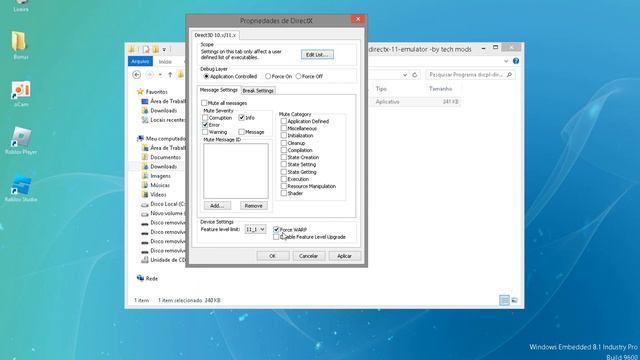Viewport: 640px width, 360px height.
Task: Launch Roblox Player desktop shortcut
Action: click(21, 140)
